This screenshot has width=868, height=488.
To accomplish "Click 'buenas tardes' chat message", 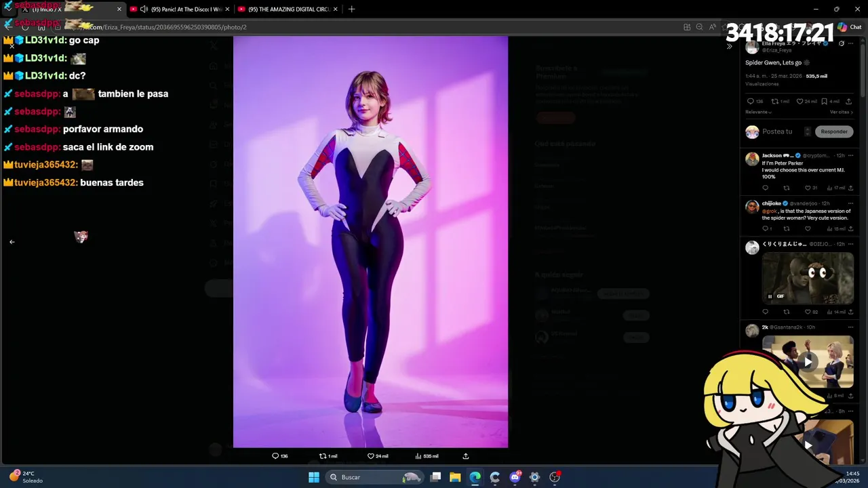I will click(112, 182).
